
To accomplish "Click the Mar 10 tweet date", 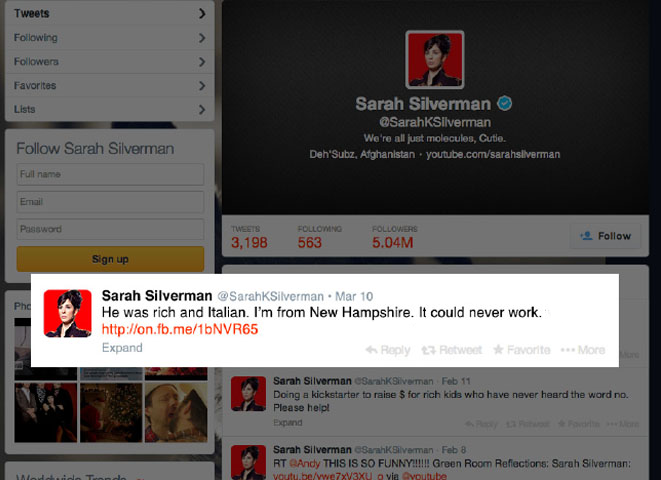I will (x=354, y=296).
